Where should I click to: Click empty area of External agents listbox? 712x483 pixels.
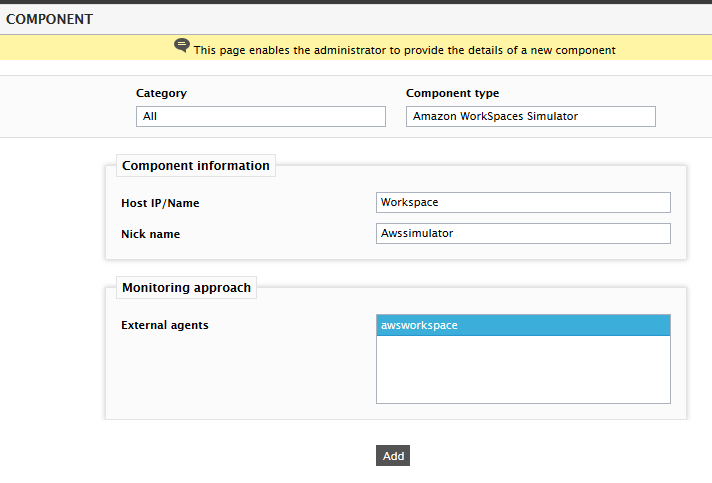coord(523,369)
